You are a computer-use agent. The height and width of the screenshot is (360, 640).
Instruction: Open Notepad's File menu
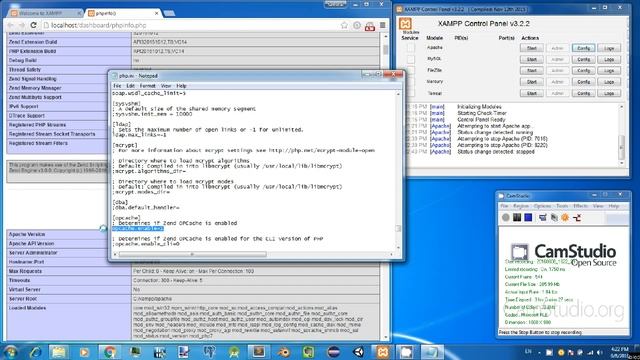[117, 86]
